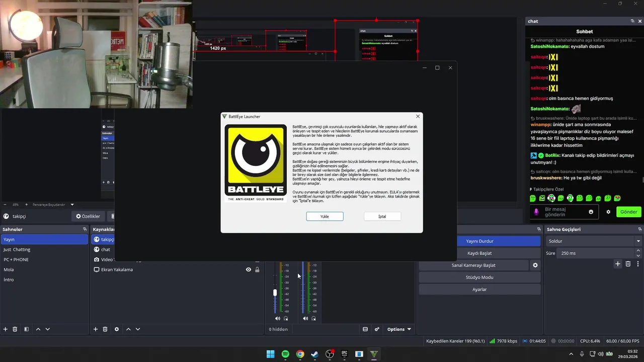Close the BattlEye Launcher dialog
Image resolution: width=644 pixels, height=362 pixels.
point(418,117)
